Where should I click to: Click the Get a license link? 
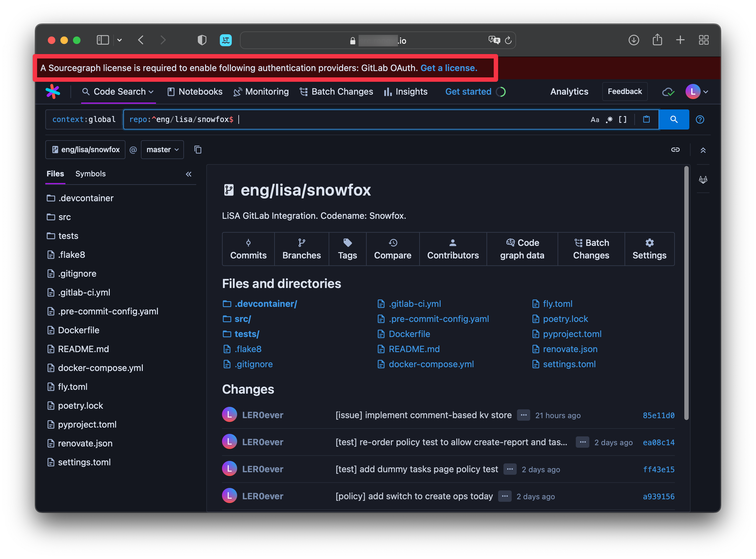pos(448,68)
